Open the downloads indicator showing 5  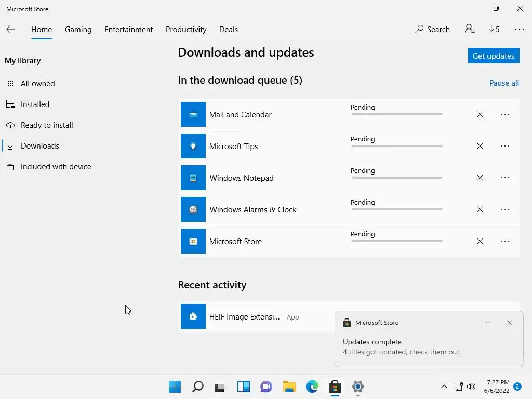click(494, 30)
